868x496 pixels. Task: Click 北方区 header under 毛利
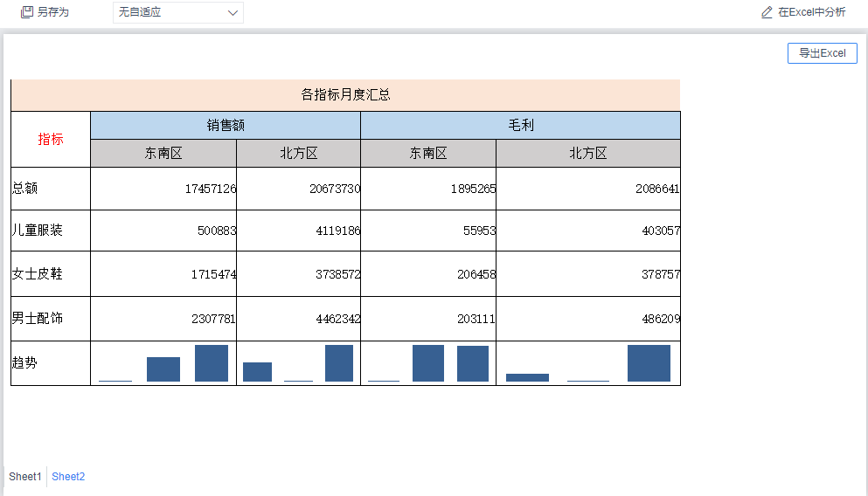(588, 153)
